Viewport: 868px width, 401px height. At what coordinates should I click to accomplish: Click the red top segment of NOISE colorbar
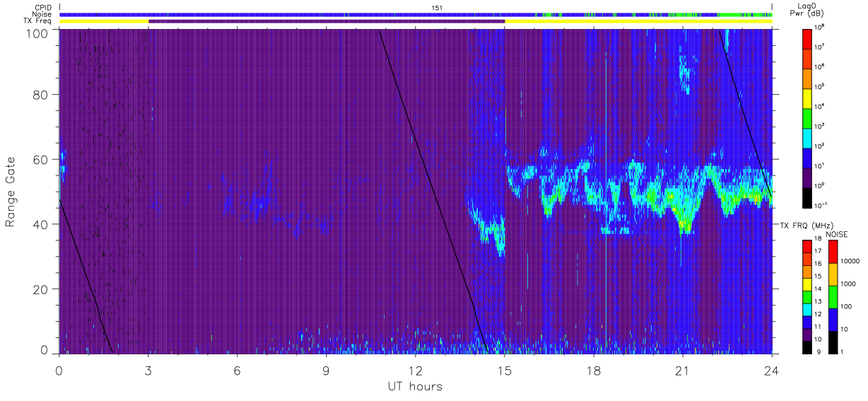(833, 252)
